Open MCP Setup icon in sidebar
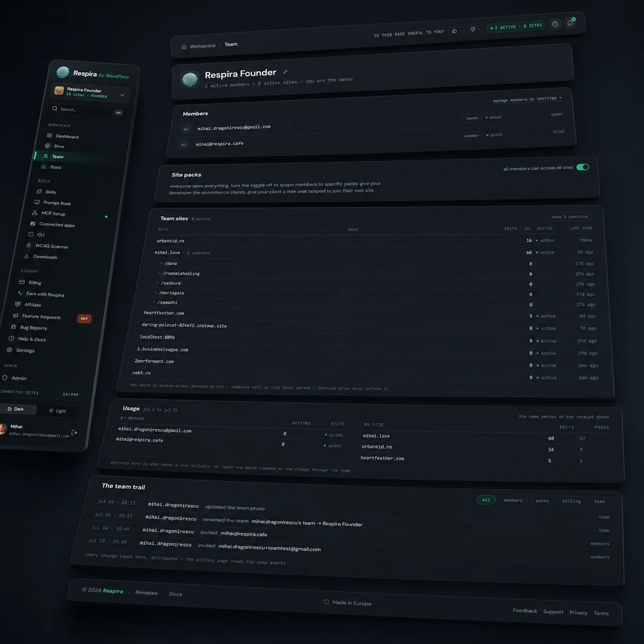 (x=35, y=213)
